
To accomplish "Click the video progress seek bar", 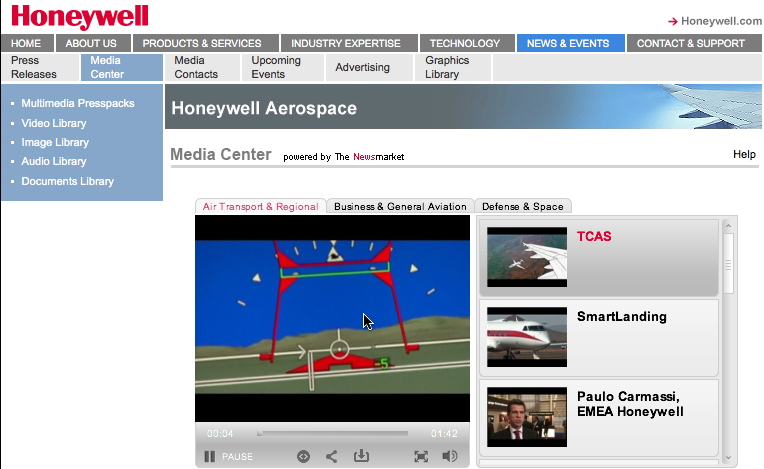I will [x=333, y=434].
